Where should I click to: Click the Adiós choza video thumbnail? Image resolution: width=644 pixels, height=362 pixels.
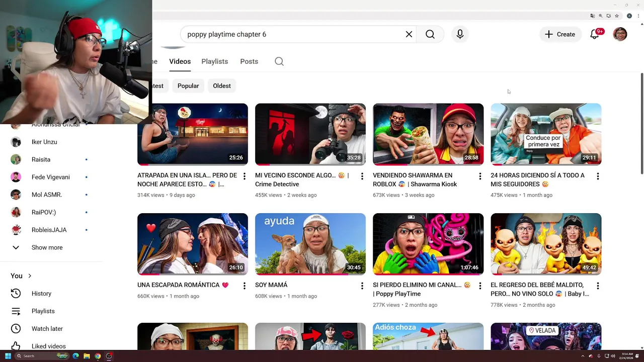[x=428, y=336]
